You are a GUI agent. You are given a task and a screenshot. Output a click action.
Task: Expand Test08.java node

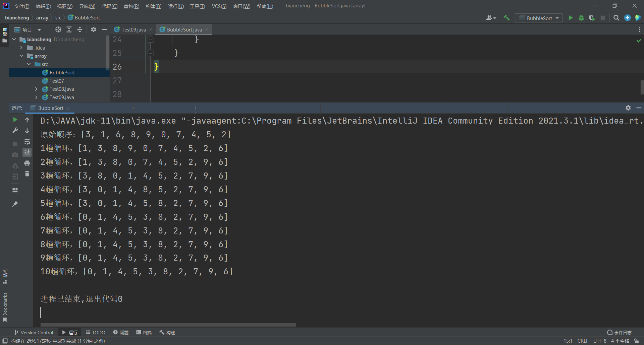(x=36, y=89)
